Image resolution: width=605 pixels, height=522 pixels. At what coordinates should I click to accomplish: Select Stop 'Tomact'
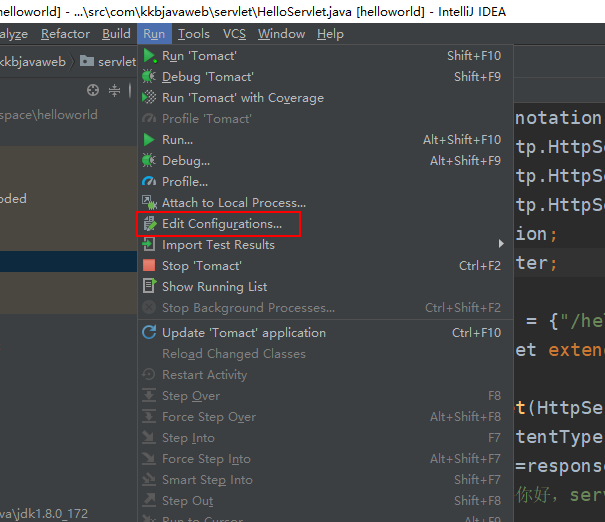(x=325, y=266)
